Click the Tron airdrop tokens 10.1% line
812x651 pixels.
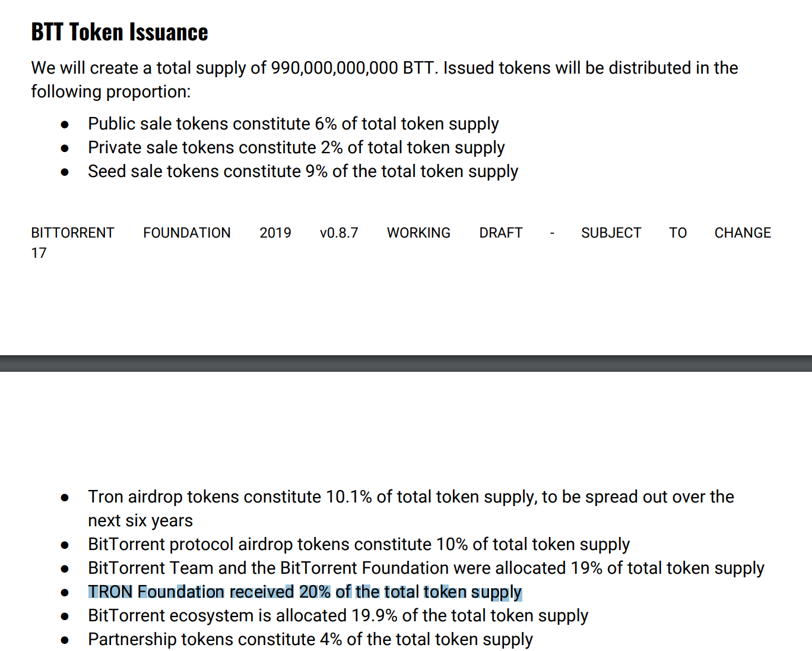click(411, 497)
